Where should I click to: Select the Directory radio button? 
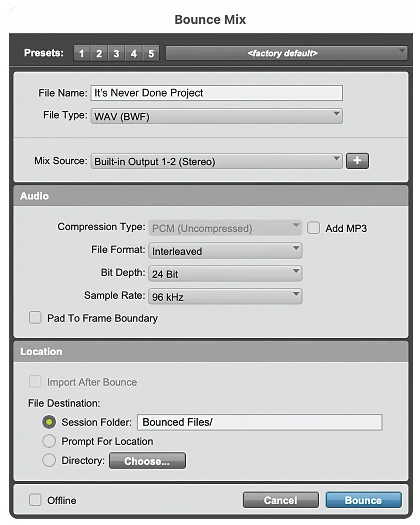[49, 461]
